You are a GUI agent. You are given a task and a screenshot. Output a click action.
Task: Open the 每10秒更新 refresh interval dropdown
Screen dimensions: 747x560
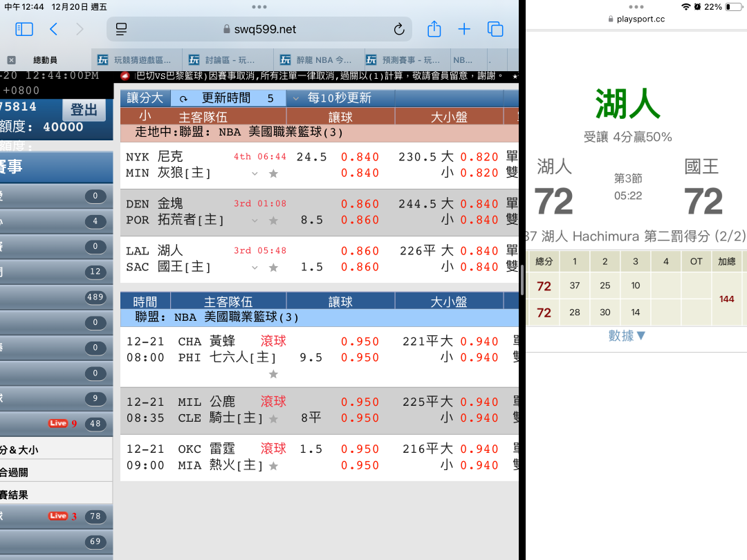point(340,98)
